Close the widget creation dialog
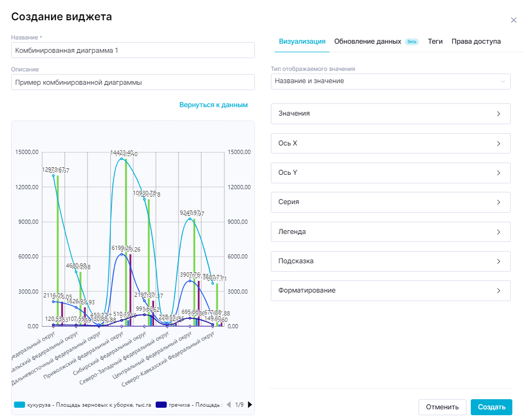Screen dimensions: 523x420 [x=513, y=20]
